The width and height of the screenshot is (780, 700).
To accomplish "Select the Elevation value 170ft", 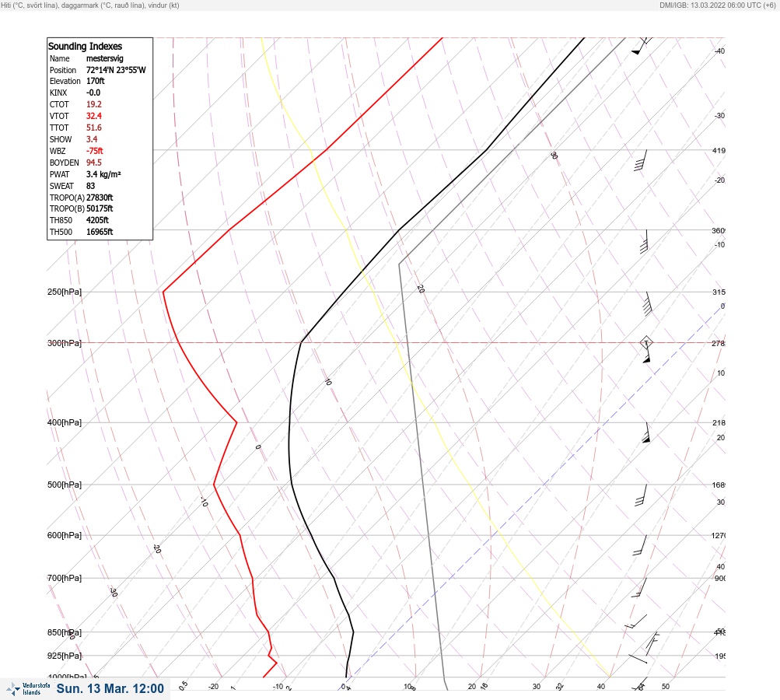I will coord(95,81).
